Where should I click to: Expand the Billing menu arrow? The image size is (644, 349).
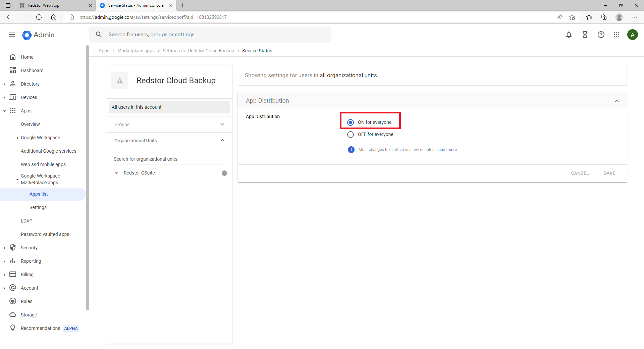coord(4,275)
